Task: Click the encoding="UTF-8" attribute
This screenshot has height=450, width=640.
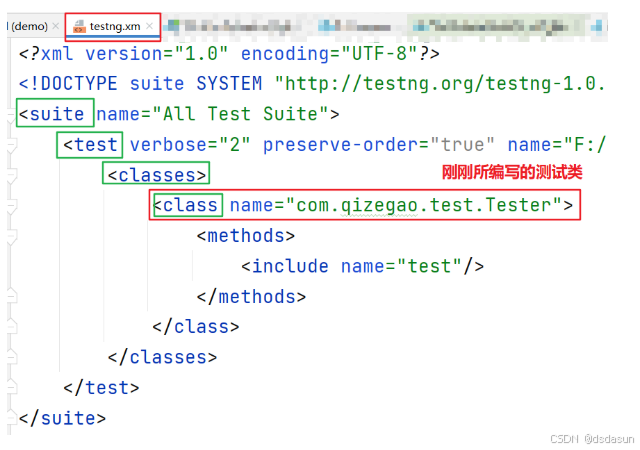Action: [329, 53]
